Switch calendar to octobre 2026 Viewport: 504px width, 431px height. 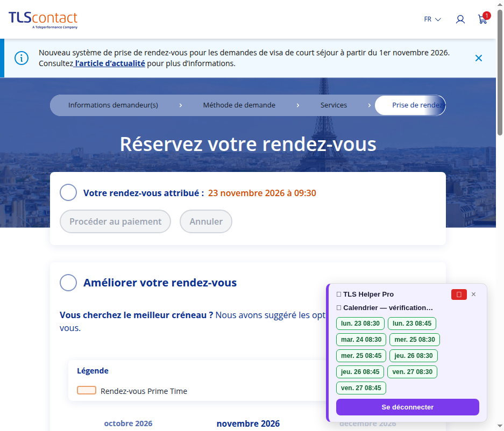tap(128, 423)
